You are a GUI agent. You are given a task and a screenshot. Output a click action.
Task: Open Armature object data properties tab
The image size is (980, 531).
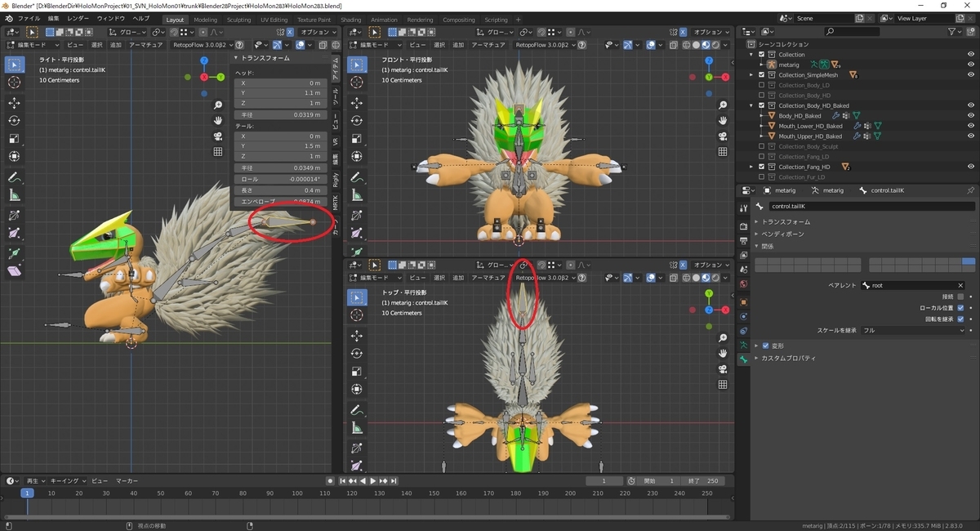click(743, 346)
